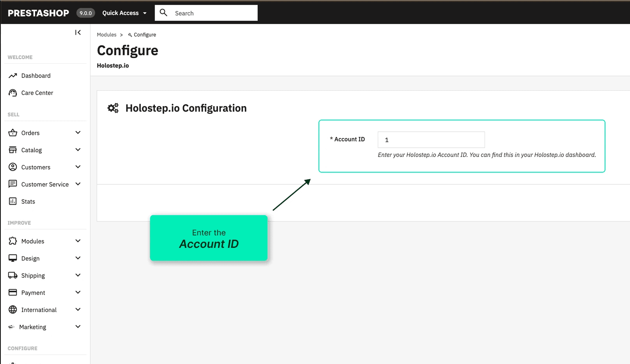Click the search magnifier icon
The height and width of the screenshot is (364, 630).
164,12
